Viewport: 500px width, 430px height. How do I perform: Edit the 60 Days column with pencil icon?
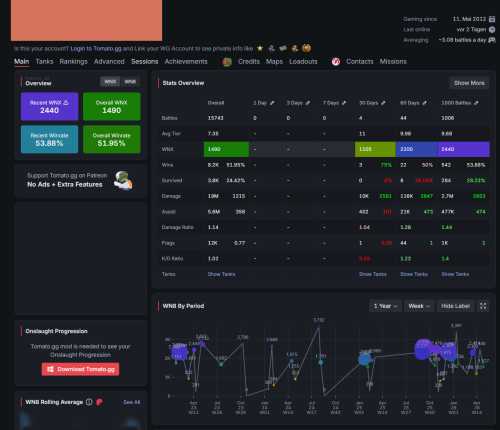coord(424,103)
